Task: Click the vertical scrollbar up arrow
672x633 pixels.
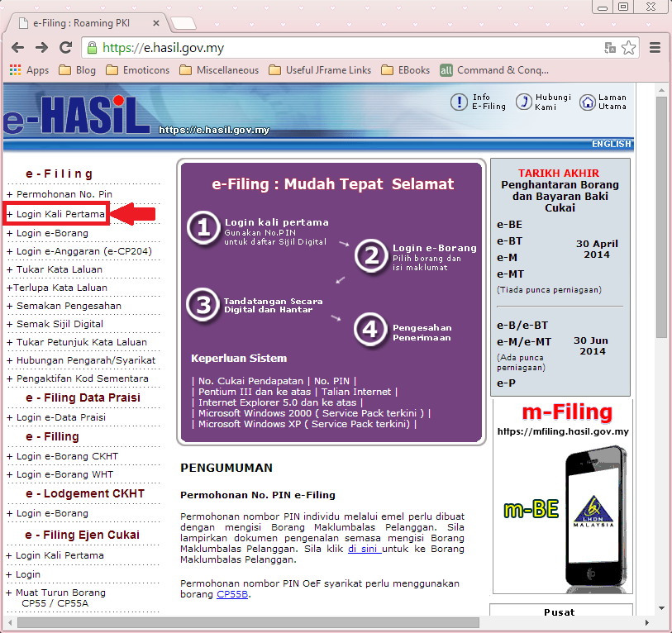Action: (662, 90)
